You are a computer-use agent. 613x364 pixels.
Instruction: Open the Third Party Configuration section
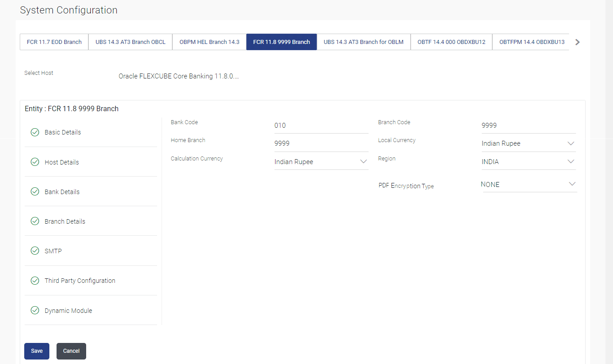(91, 281)
